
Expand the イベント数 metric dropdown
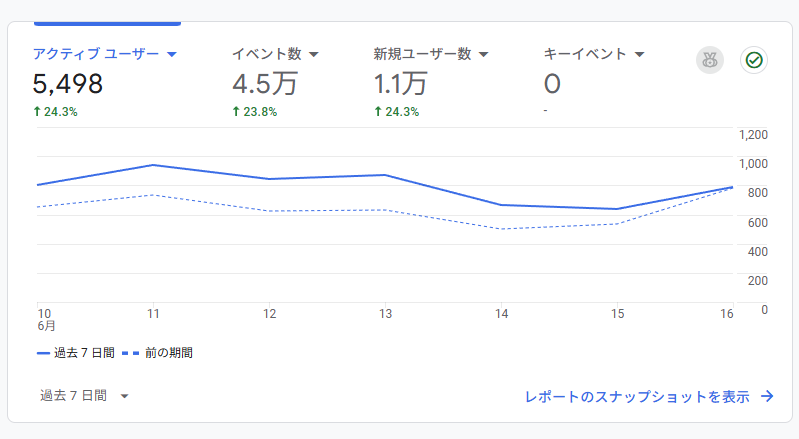click(313, 54)
